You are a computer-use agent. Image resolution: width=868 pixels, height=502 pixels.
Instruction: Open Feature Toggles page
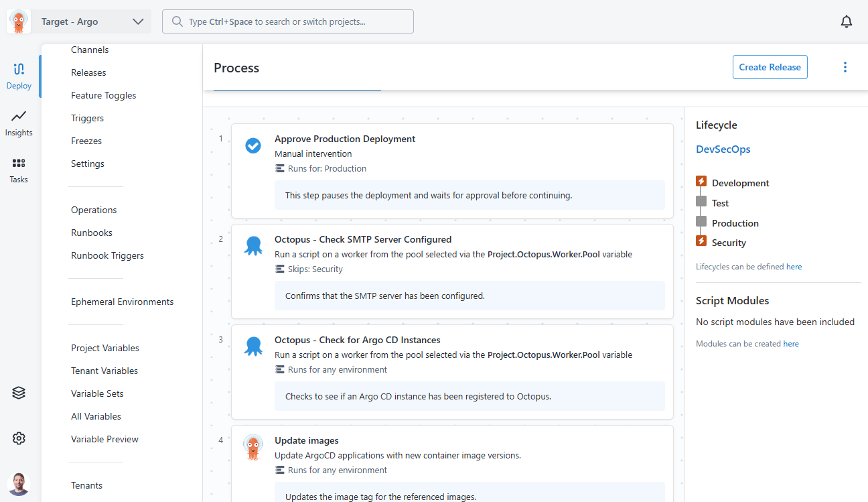coord(104,95)
